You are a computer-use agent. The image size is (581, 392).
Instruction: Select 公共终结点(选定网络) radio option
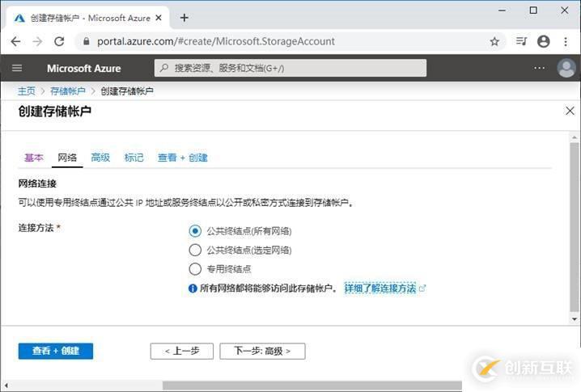195,250
